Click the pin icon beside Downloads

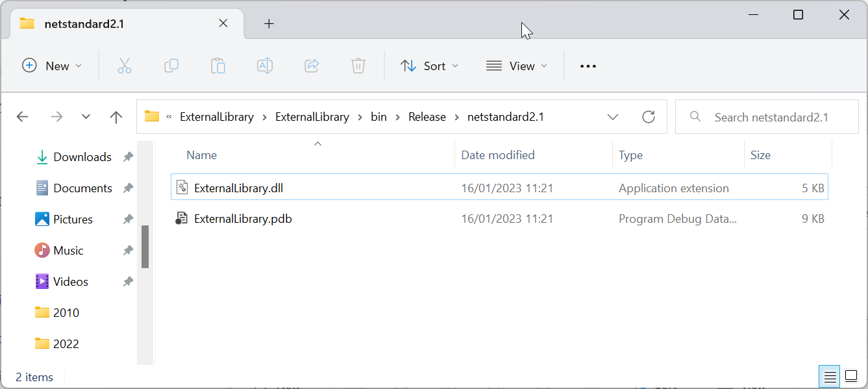(128, 157)
